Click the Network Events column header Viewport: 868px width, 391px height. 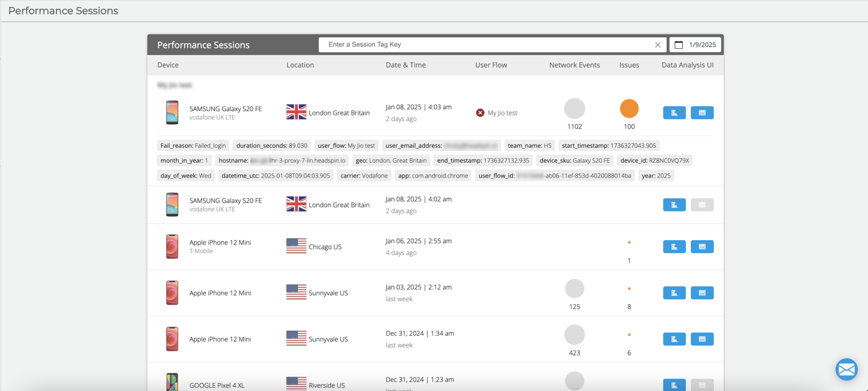click(575, 65)
